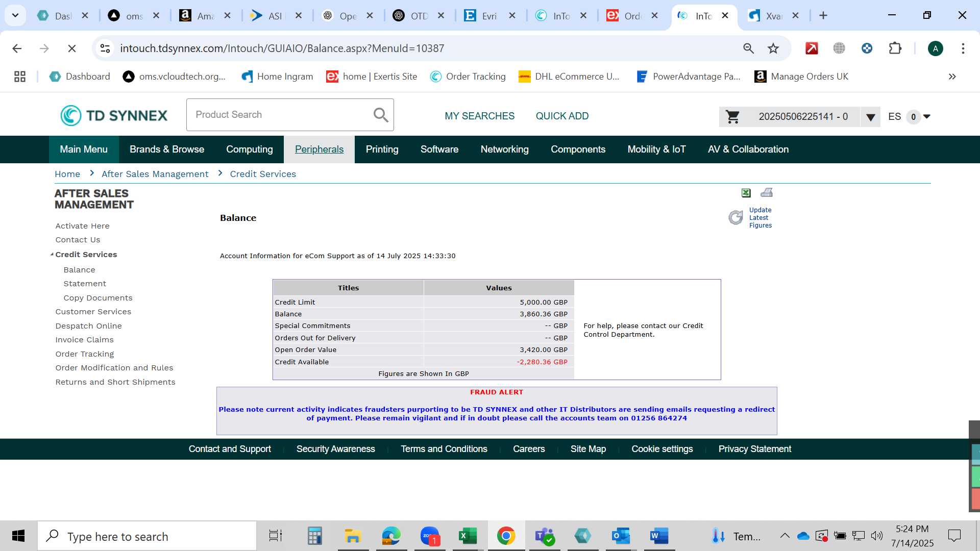Open the Printing menu
This screenshot has height=551, width=980.
click(x=382, y=149)
